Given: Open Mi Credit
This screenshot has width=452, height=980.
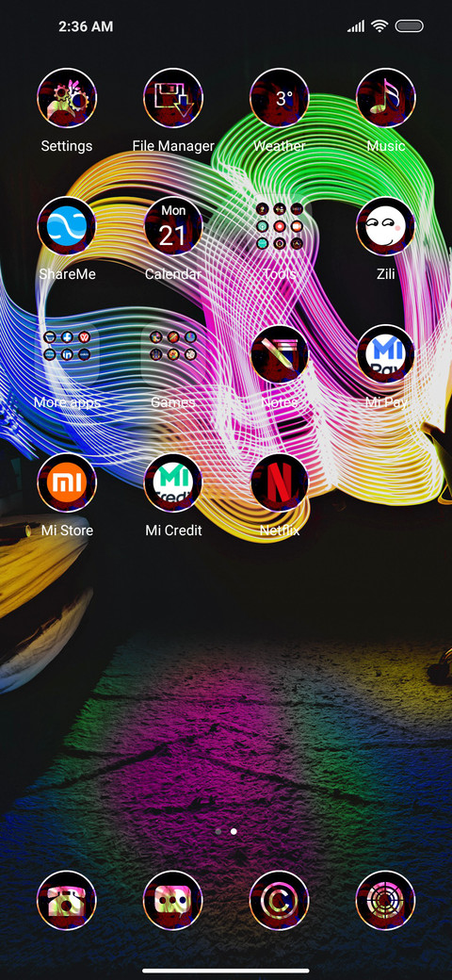Looking at the screenshot, I should (173, 482).
